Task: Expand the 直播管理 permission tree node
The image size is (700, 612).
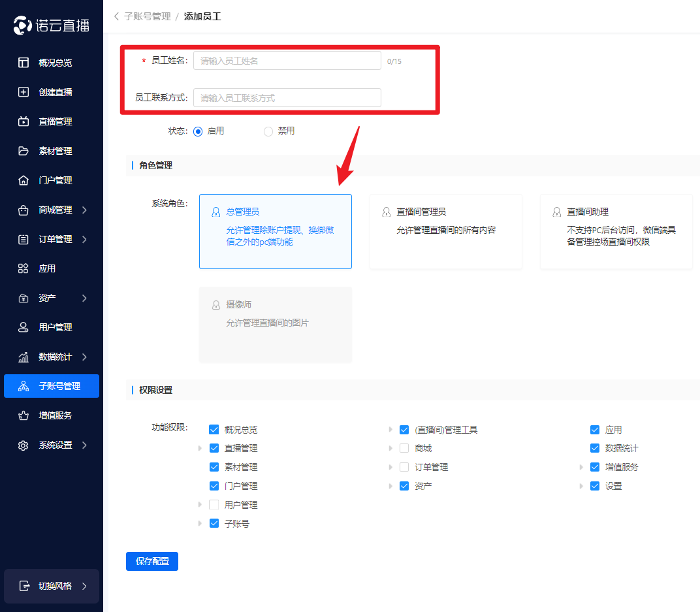Action: pyautogui.click(x=200, y=449)
